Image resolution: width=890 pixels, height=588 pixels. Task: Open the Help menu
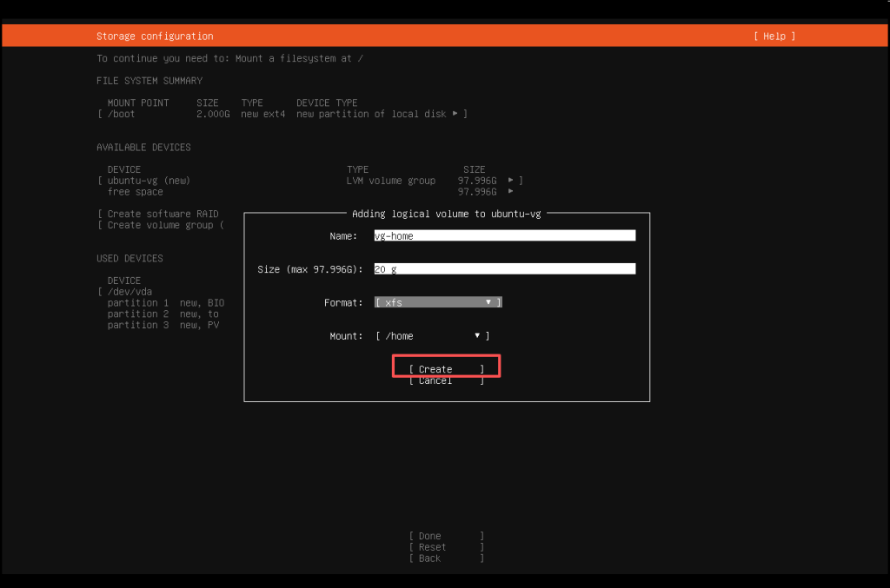(x=773, y=36)
